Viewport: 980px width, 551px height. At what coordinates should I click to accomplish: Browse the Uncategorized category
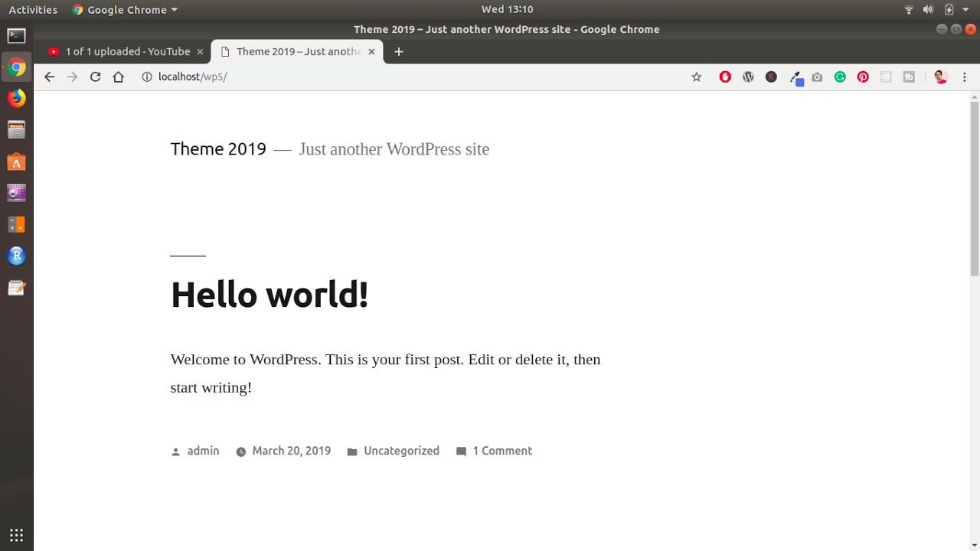coord(401,451)
